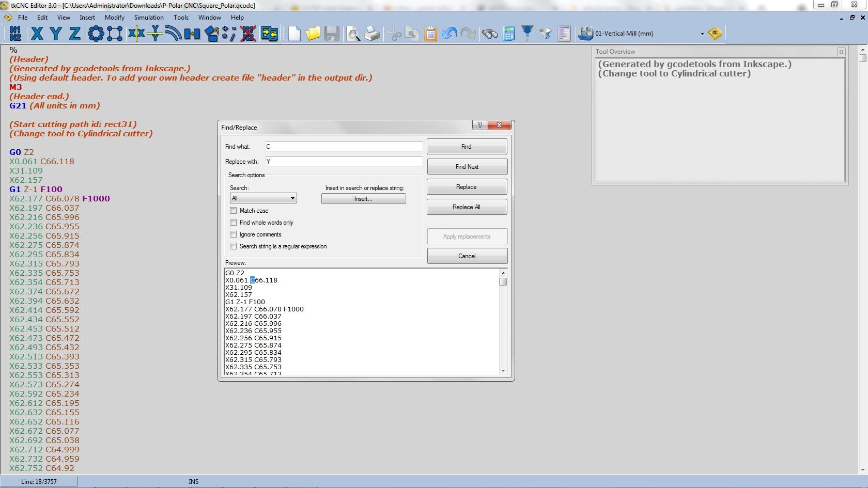The height and width of the screenshot is (488, 868).
Task: Click the mirror X icon
Action: [x=136, y=34]
